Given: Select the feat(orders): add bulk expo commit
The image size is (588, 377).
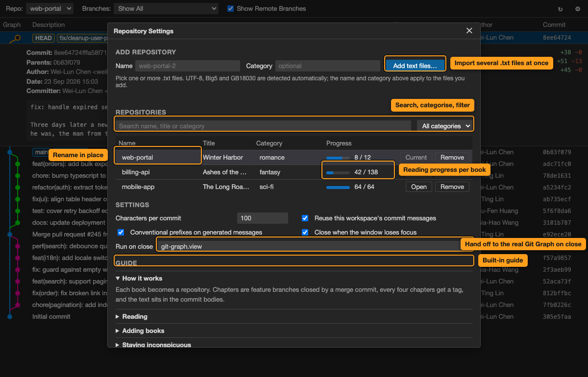Looking at the screenshot, I should 70,164.
